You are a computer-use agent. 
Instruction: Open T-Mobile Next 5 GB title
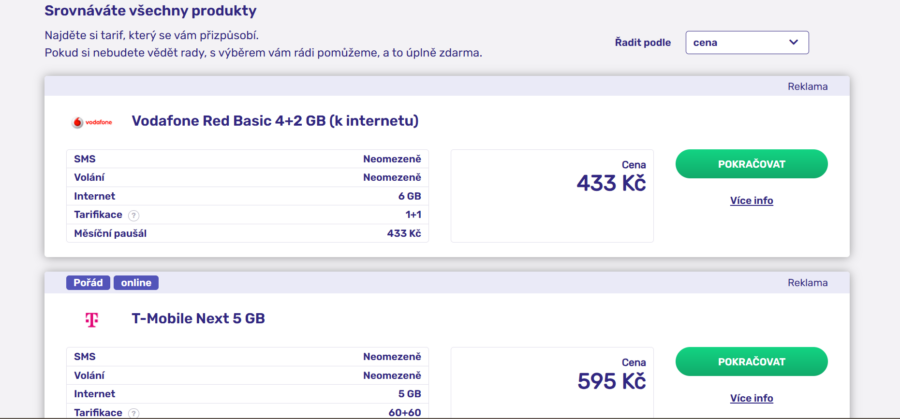pyautogui.click(x=199, y=319)
